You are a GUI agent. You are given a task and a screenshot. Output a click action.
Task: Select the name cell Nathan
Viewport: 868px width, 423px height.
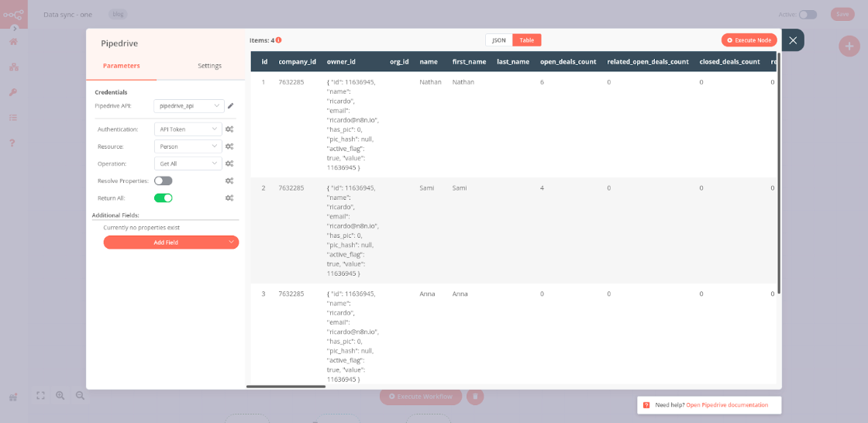431,82
